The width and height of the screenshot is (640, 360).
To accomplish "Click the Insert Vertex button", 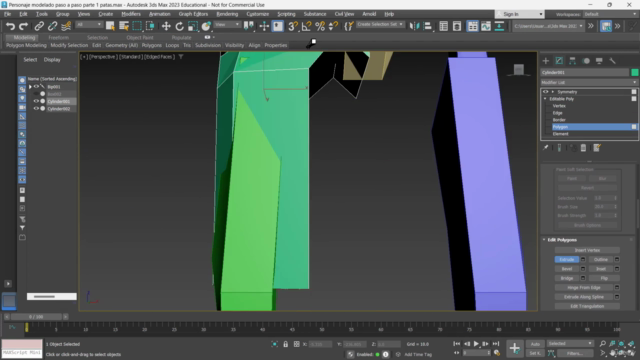I will click(587, 250).
